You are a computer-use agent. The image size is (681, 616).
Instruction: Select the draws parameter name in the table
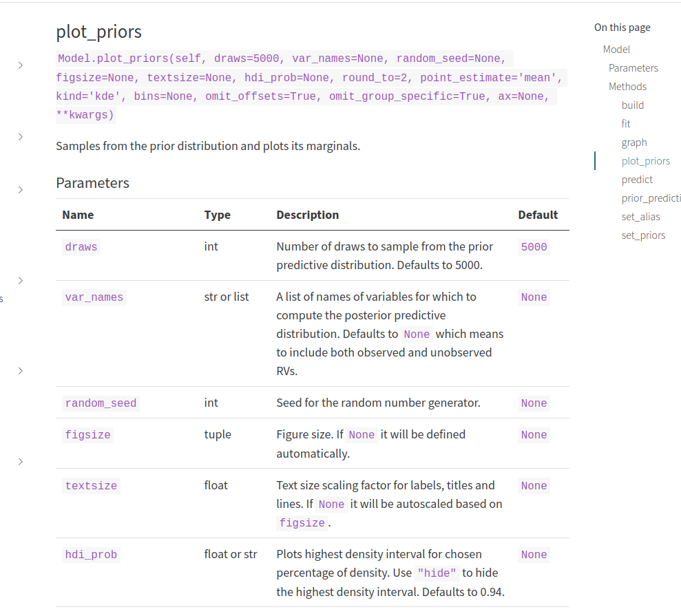[x=81, y=246]
